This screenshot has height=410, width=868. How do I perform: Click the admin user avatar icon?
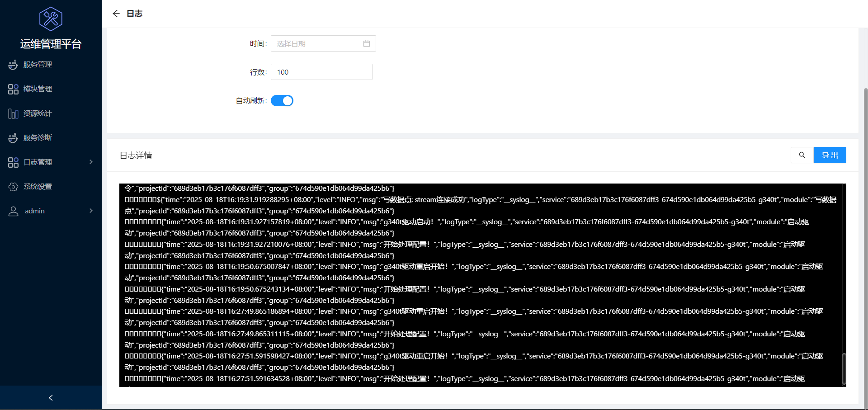(x=13, y=211)
